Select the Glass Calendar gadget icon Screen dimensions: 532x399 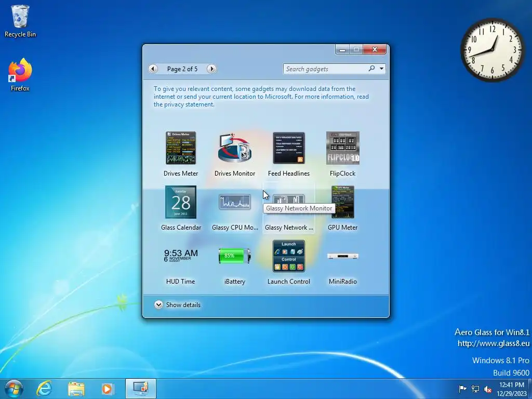(x=180, y=202)
